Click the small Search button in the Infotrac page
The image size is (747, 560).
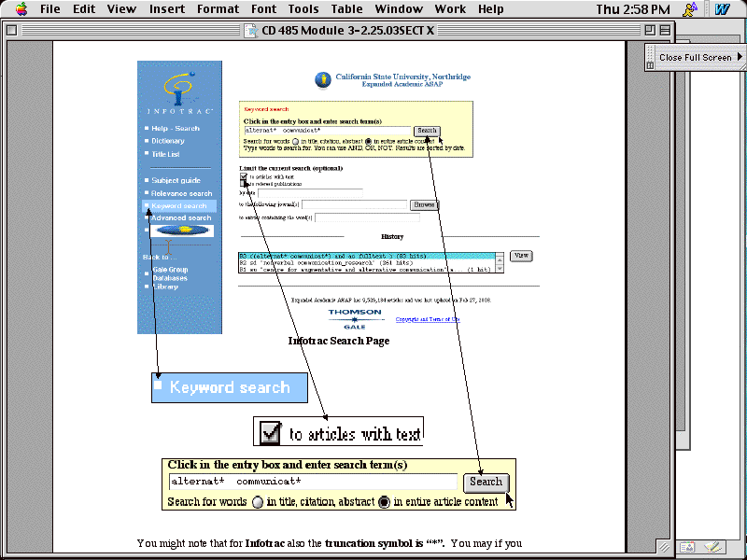427,131
